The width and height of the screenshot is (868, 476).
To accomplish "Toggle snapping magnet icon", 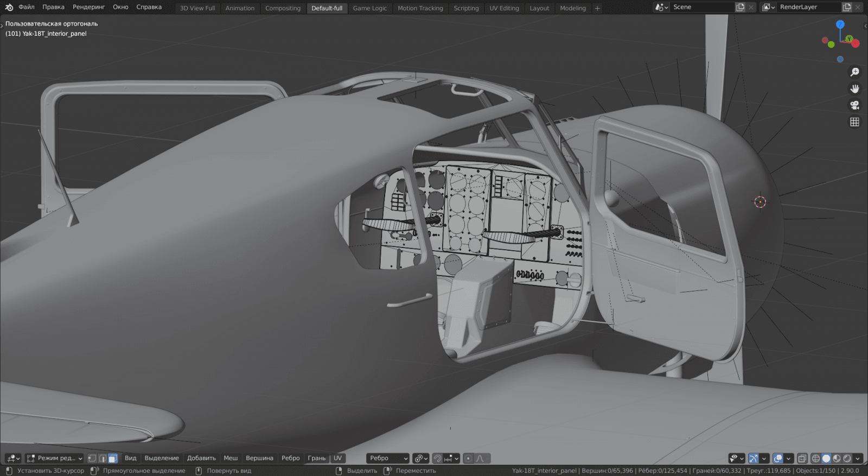I will coord(438,459).
